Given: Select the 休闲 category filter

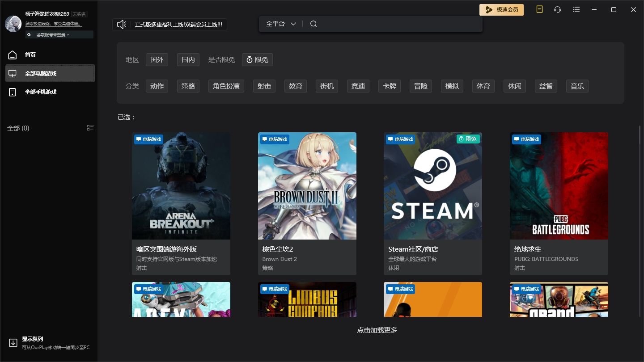Looking at the screenshot, I should [x=515, y=86].
